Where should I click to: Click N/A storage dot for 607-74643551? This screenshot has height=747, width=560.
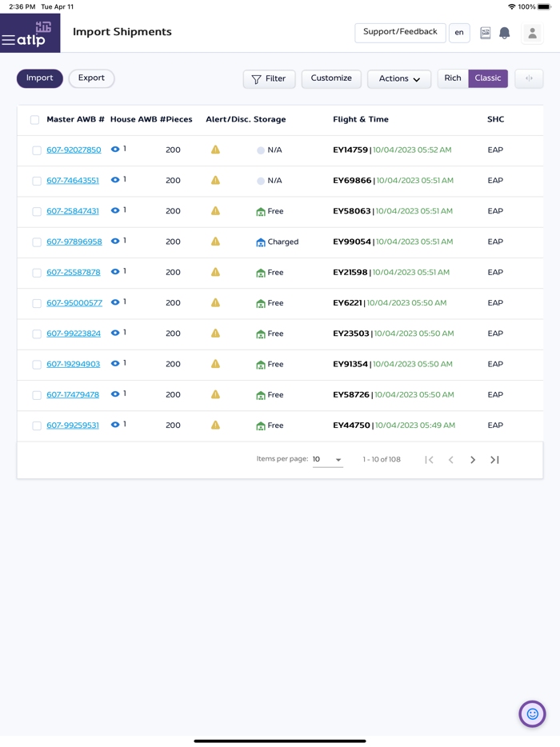point(261,181)
